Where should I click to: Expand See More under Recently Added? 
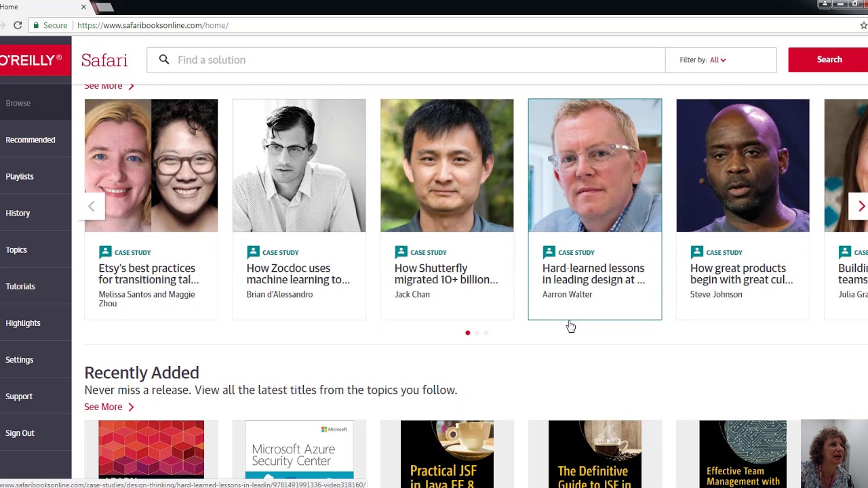coord(109,407)
